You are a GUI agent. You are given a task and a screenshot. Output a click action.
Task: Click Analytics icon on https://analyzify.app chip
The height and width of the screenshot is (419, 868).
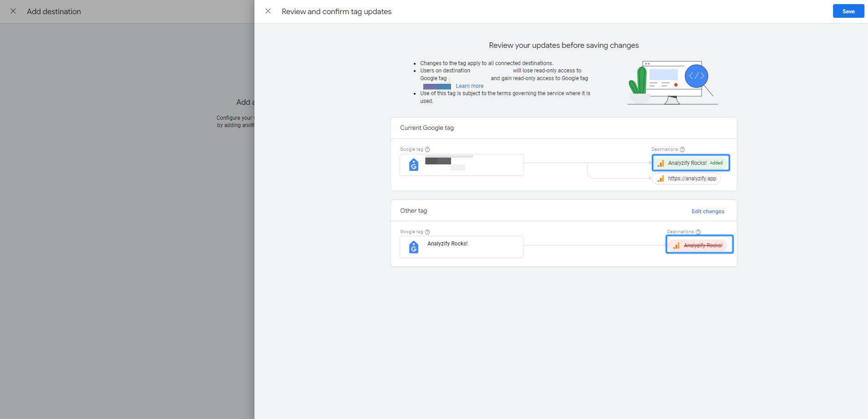661,179
